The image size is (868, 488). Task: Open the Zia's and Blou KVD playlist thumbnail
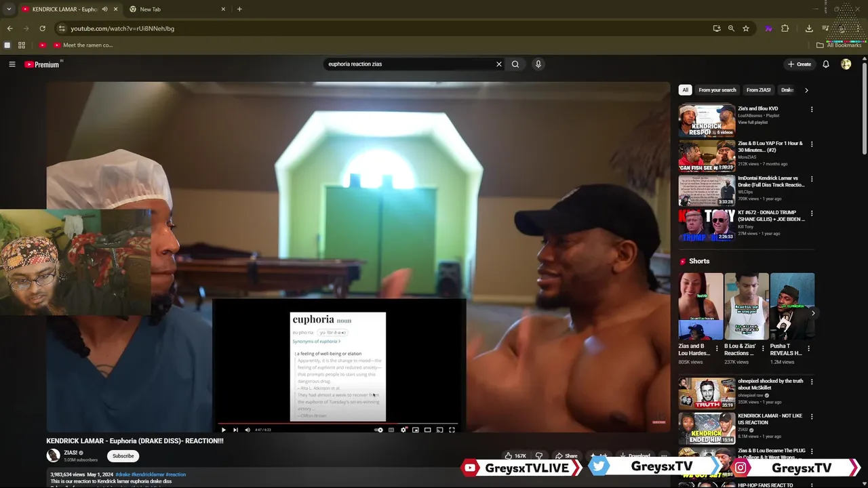707,121
